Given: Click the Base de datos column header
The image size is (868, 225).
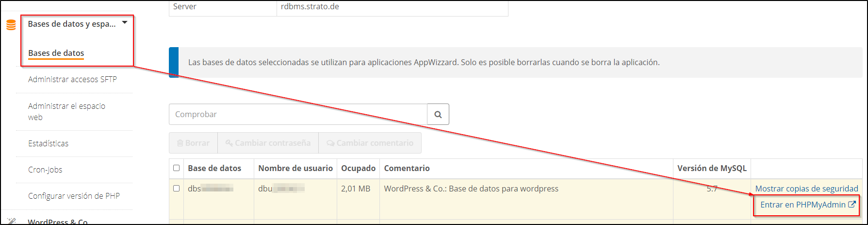Looking at the screenshot, I should (214, 168).
